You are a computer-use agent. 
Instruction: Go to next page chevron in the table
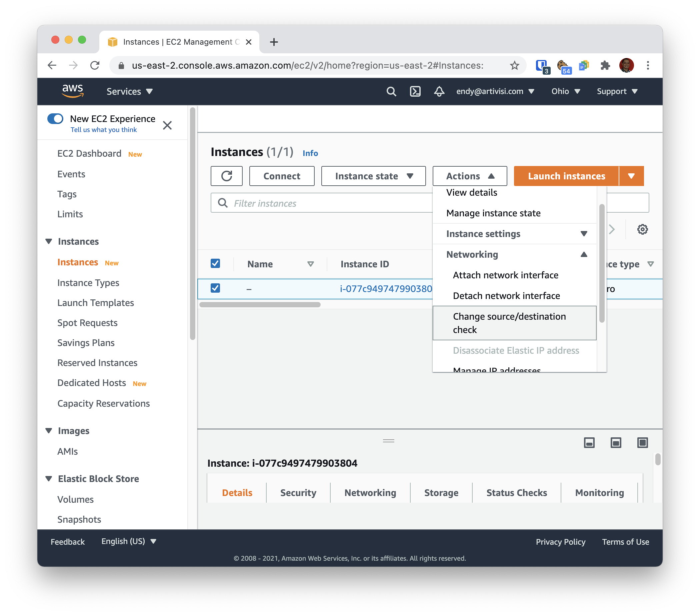click(x=612, y=229)
